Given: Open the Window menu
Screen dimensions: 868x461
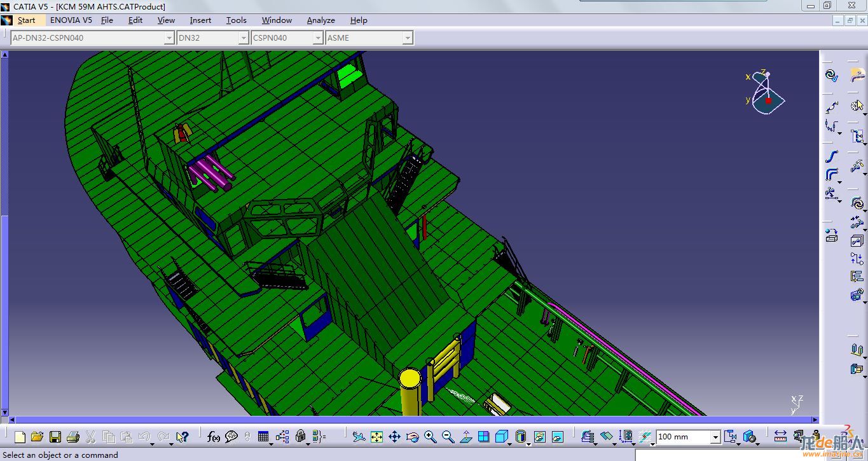Looking at the screenshot, I should [x=277, y=20].
